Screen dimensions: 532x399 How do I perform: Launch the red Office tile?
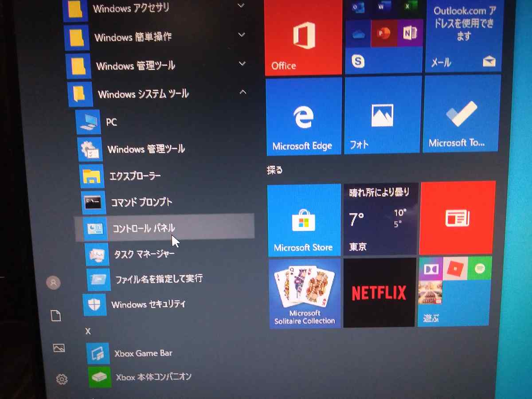point(303,38)
